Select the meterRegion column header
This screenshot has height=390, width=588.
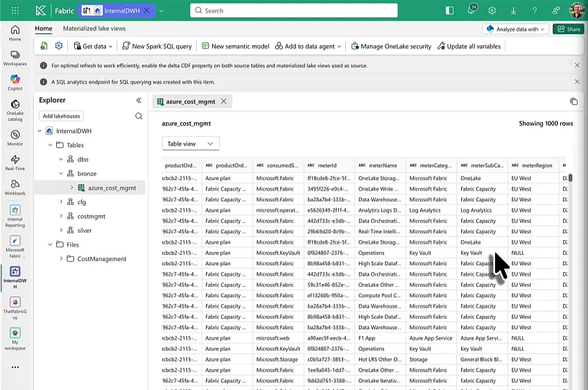pos(533,165)
